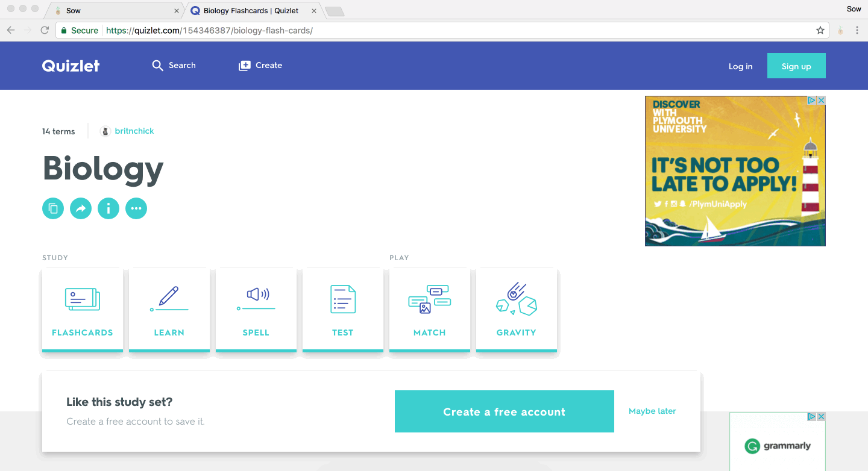Switch to the Sow tab
This screenshot has width=868, height=471.
tap(115, 10)
